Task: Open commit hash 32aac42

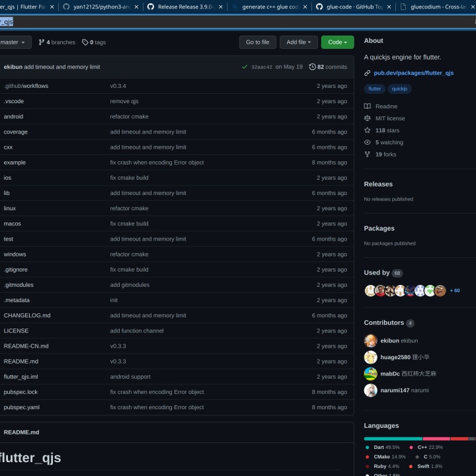Action: coord(262,67)
